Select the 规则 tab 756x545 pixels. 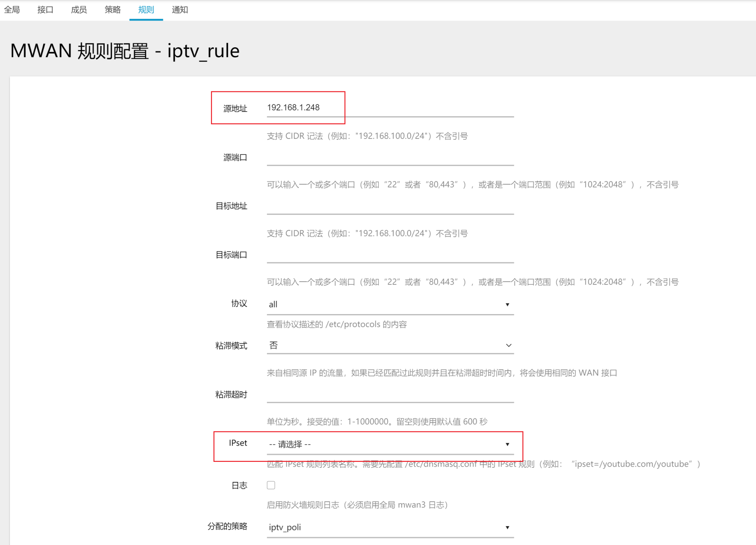[146, 10]
